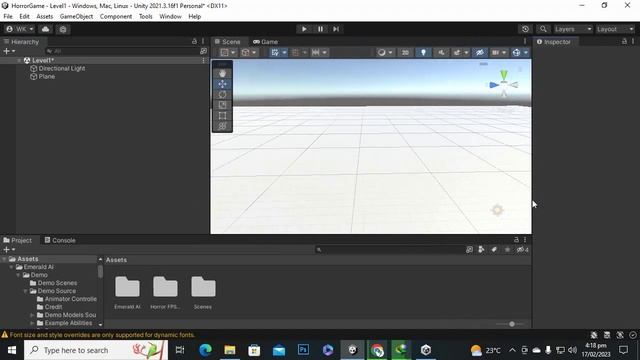Expand the Demo Models Sou folder
The height and width of the screenshot is (360, 640).
[x=32, y=315]
